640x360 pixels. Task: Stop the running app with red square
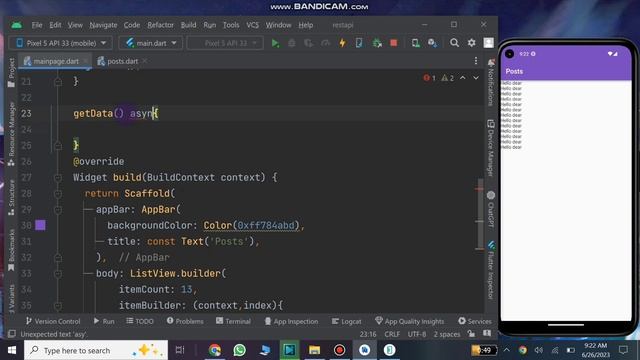click(x=393, y=43)
